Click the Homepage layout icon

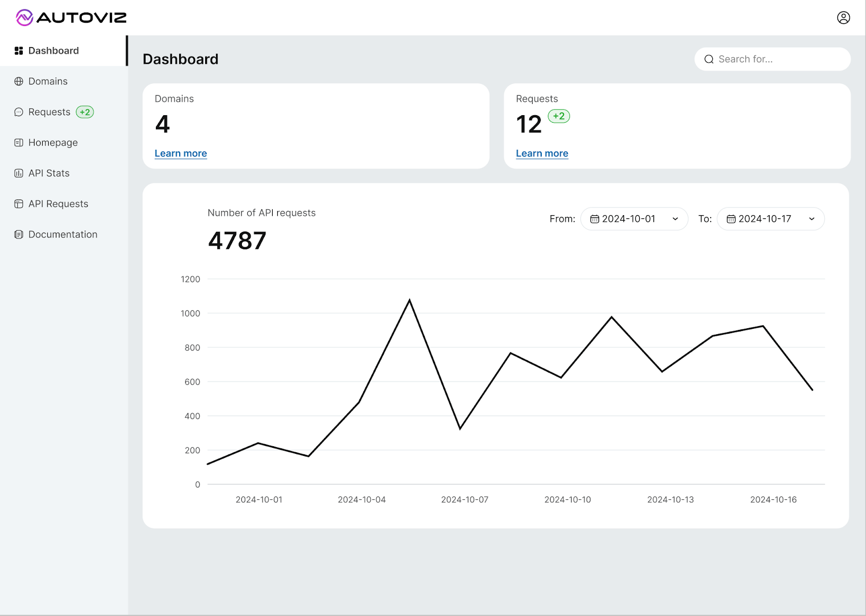(19, 143)
